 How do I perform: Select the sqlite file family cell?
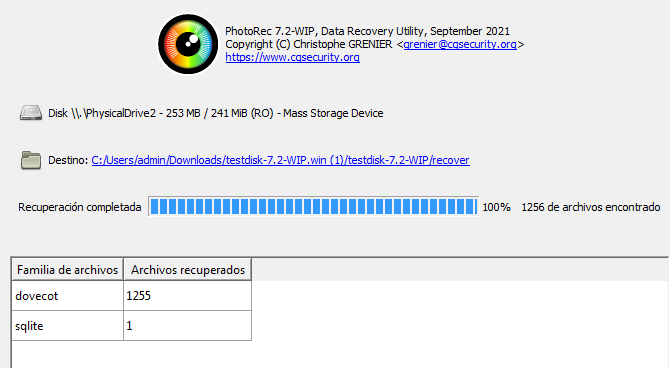click(68, 326)
